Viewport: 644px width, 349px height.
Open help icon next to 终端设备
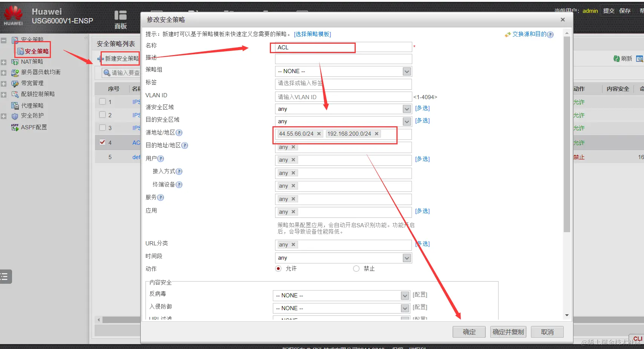click(x=179, y=185)
